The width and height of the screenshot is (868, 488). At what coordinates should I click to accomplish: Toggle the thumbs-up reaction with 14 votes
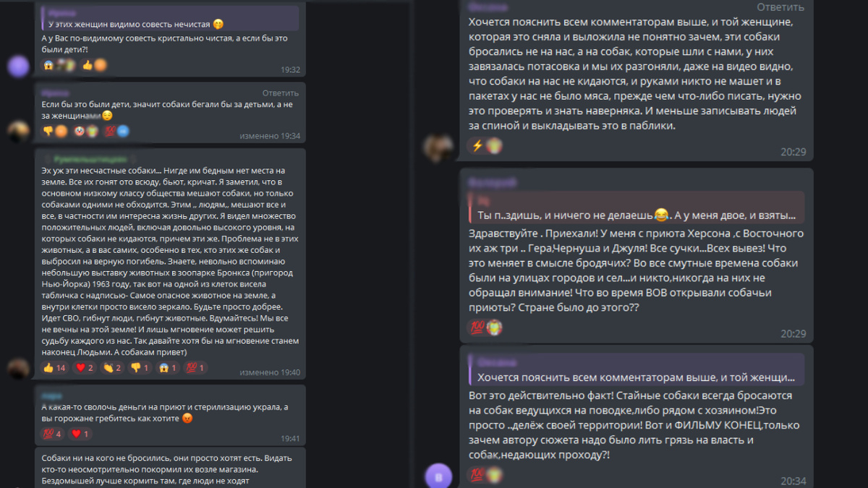click(55, 368)
